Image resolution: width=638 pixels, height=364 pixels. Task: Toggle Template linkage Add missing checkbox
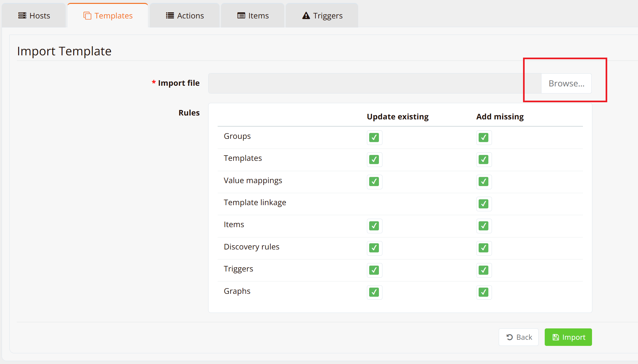(484, 204)
